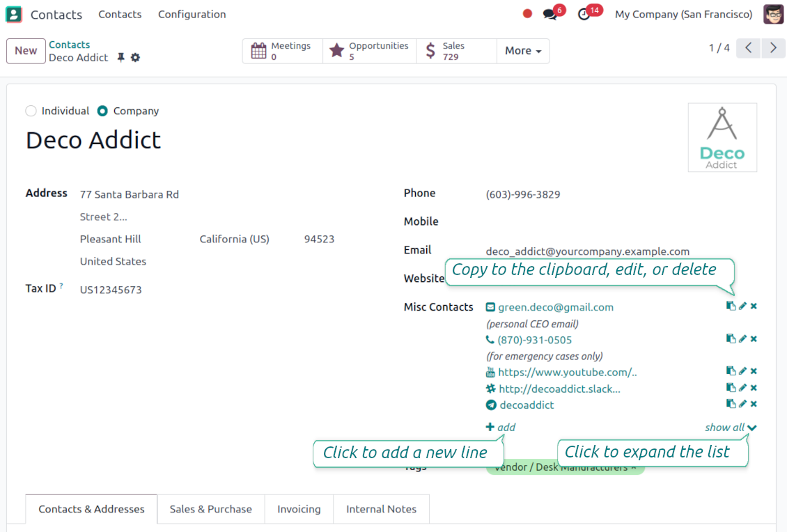Delete the (870)-931-0505 line

[x=754, y=339]
